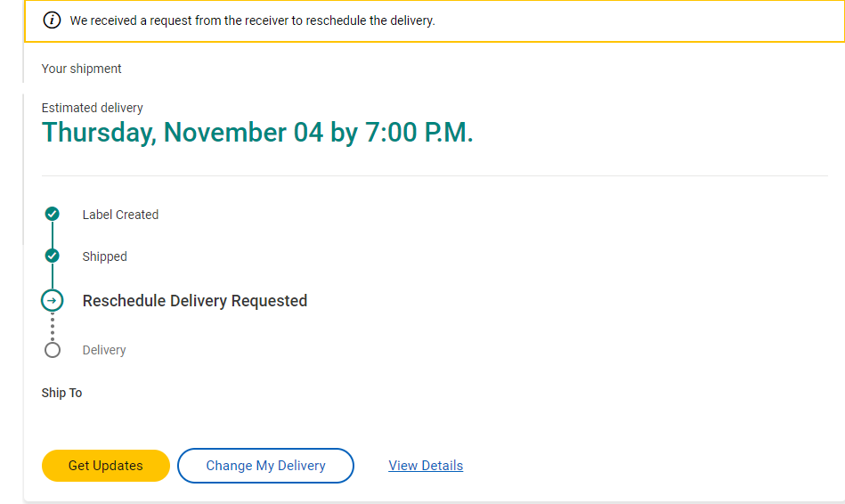
Task: Click the Estimated delivery label
Action: [x=92, y=108]
